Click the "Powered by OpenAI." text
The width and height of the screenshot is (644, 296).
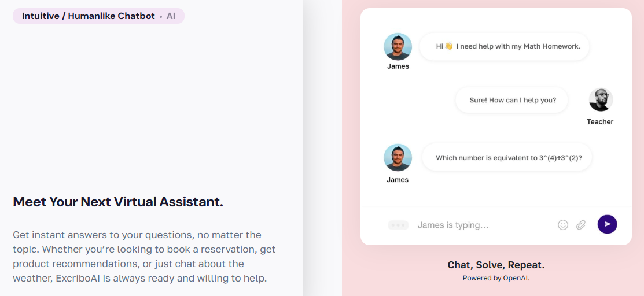(x=496, y=278)
